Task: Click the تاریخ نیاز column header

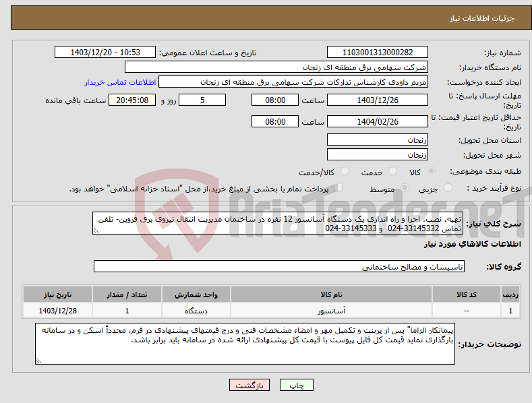Action: click(x=58, y=294)
